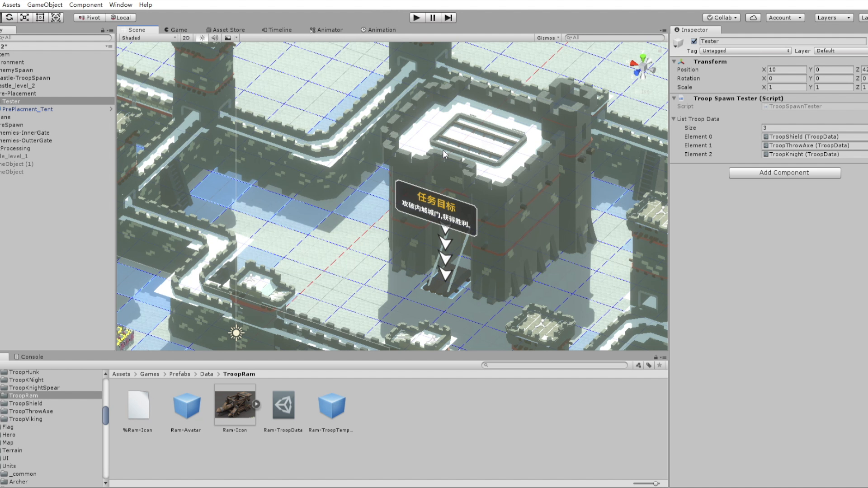The width and height of the screenshot is (868, 488).
Task: Select the combined Move-Rotate-Scale tool
Action: (56, 18)
